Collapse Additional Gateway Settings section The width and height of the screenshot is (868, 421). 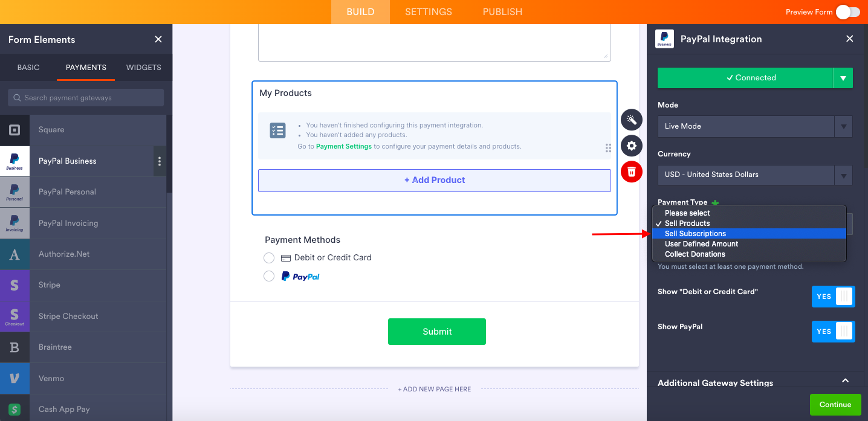click(x=845, y=381)
